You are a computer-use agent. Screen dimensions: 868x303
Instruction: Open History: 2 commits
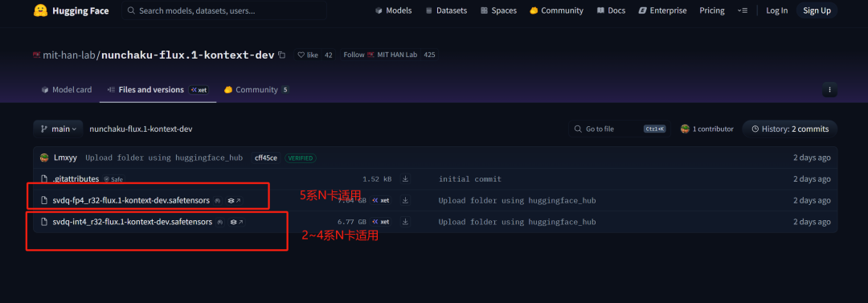point(790,129)
